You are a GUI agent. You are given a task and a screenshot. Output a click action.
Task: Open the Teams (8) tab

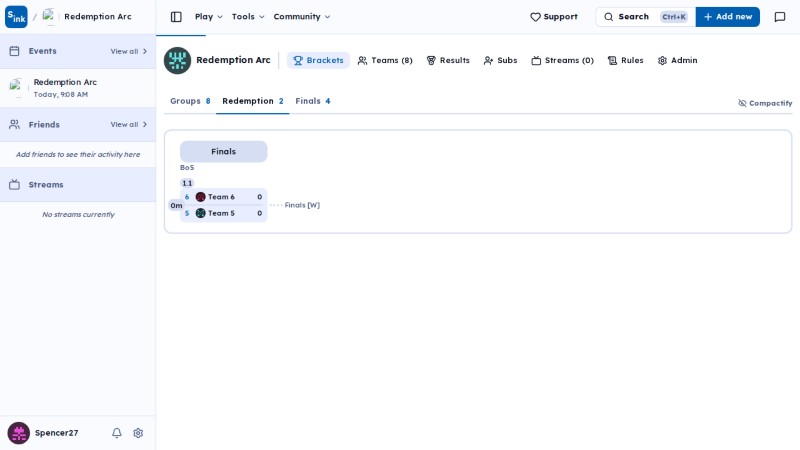[385, 60]
